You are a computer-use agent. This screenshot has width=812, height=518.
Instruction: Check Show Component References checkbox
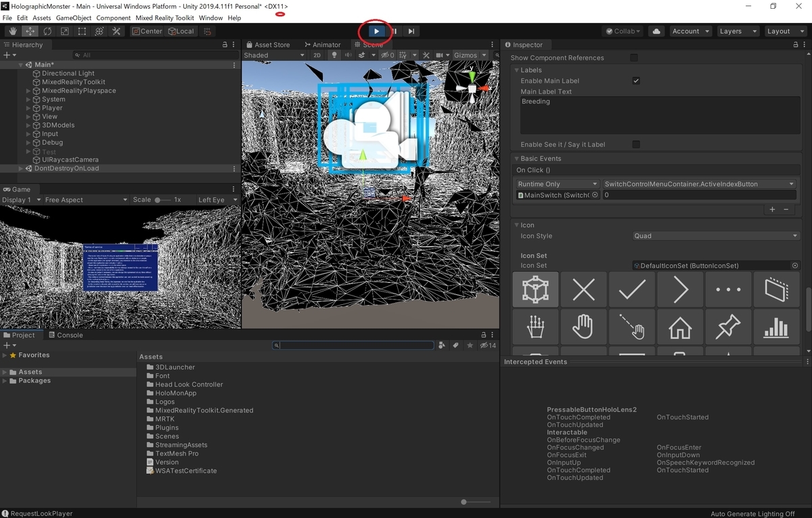point(634,57)
